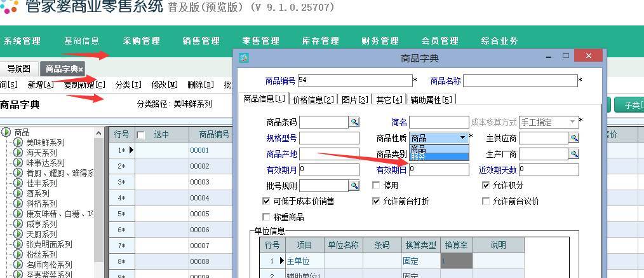Switch to 其它[4] tab
Viewport: 644px width, 278px height.
coord(389,99)
